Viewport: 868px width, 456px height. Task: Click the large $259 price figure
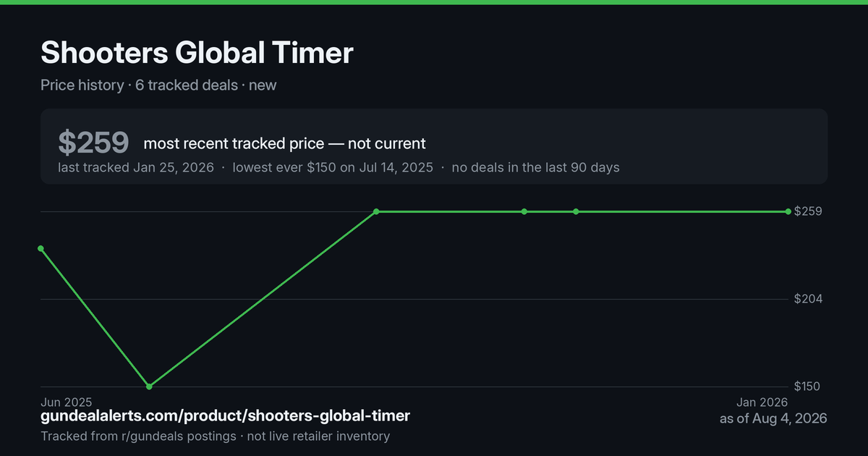93,143
